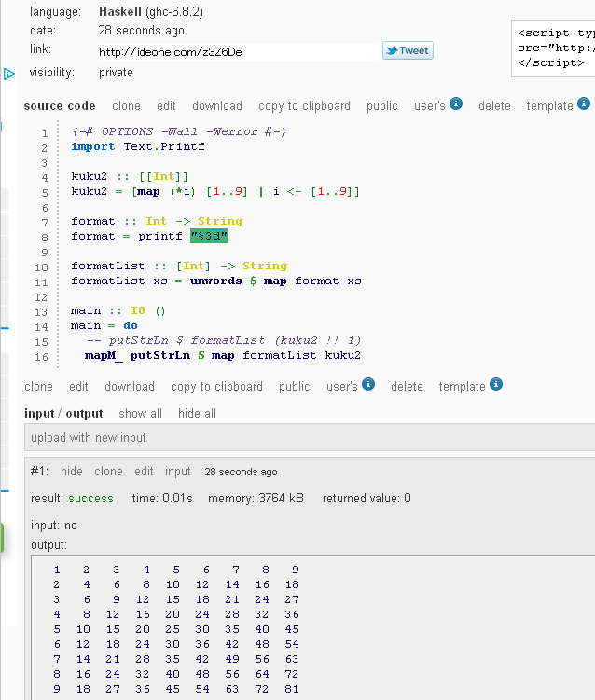
Task: Click top clone link above source code
Action: (x=127, y=106)
